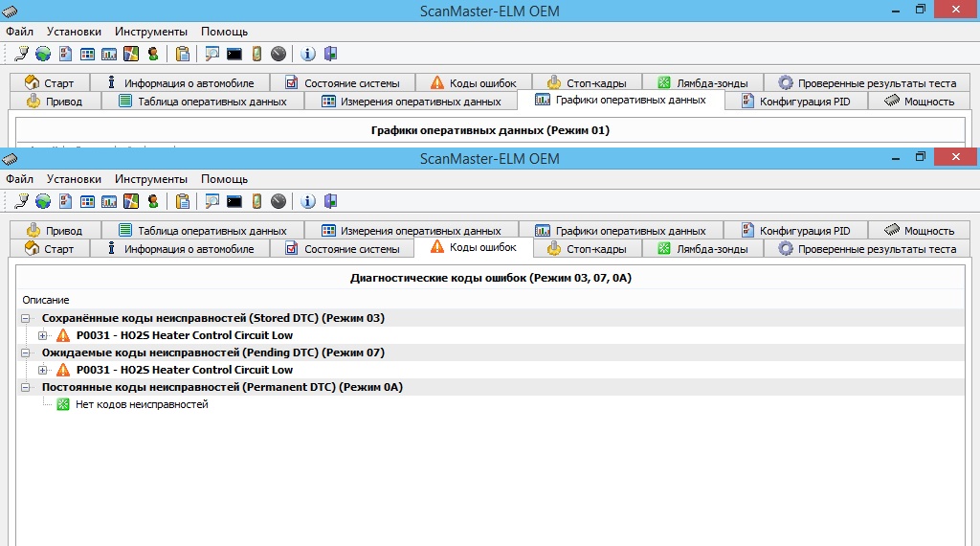Expand the P0031 entry under Stored DTC
980x546 pixels.
[x=43, y=335]
